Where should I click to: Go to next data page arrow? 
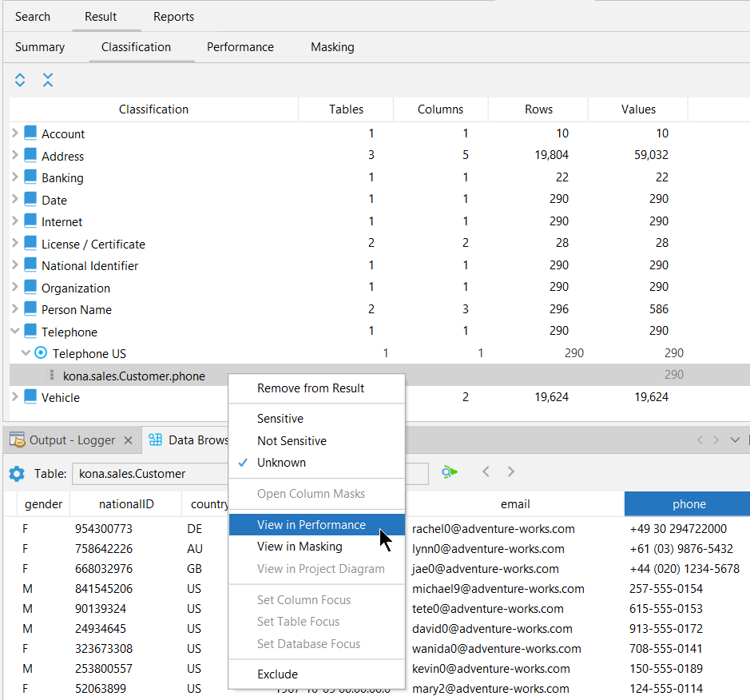(x=511, y=471)
